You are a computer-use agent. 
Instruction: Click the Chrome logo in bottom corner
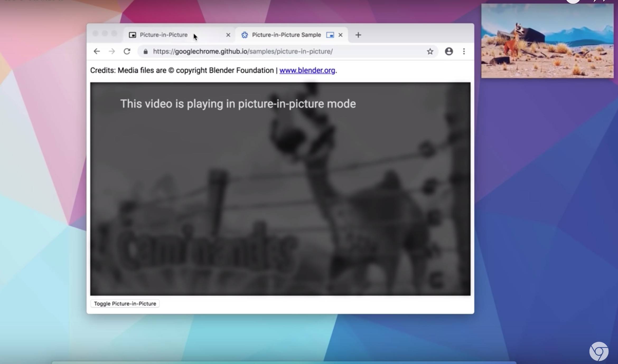[x=599, y=351]
